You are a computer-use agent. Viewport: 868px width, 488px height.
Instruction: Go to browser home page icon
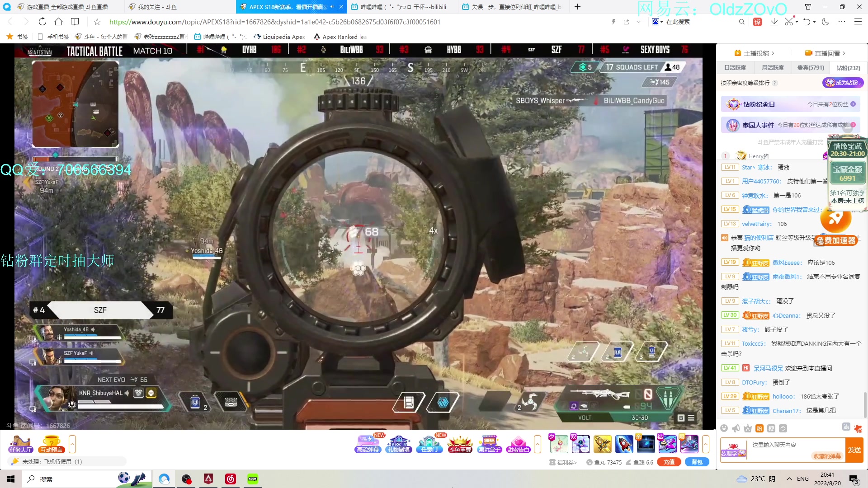[58, 22]
